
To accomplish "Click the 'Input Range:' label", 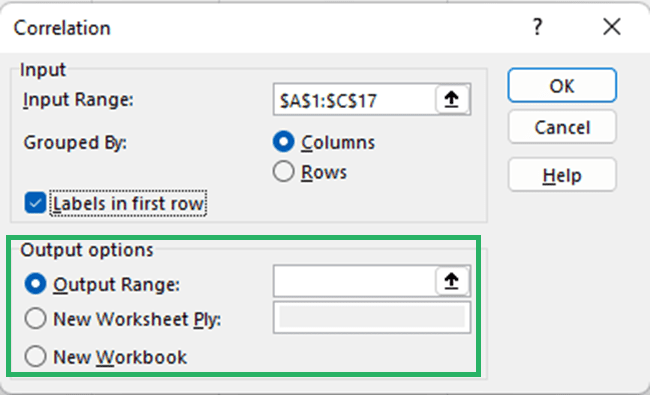I will coord(78,100).
